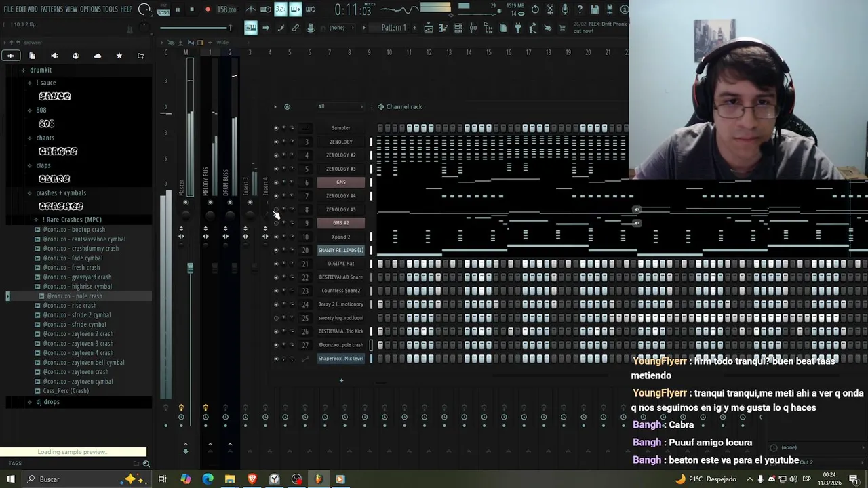Viewport: 868px width, 488px height.
Task: Click the stamp tool icon in toolbar
Action: tap(311, 28)
